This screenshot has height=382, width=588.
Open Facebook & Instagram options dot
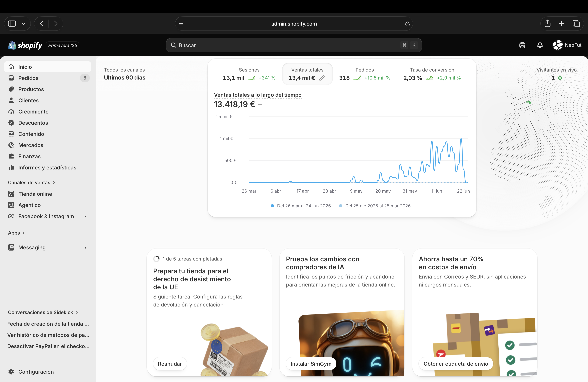[85, 216]
